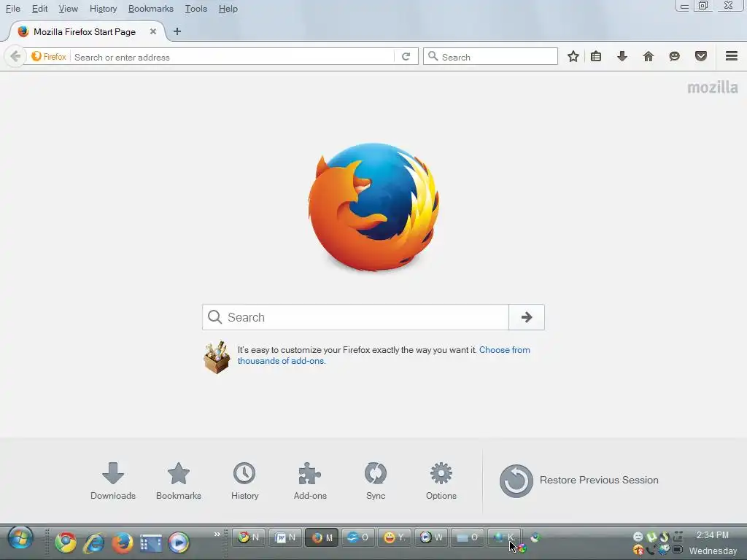This screenshot has height=560, width=747.
Task: Open downloads arrow in toolbar
Action: 622,56
